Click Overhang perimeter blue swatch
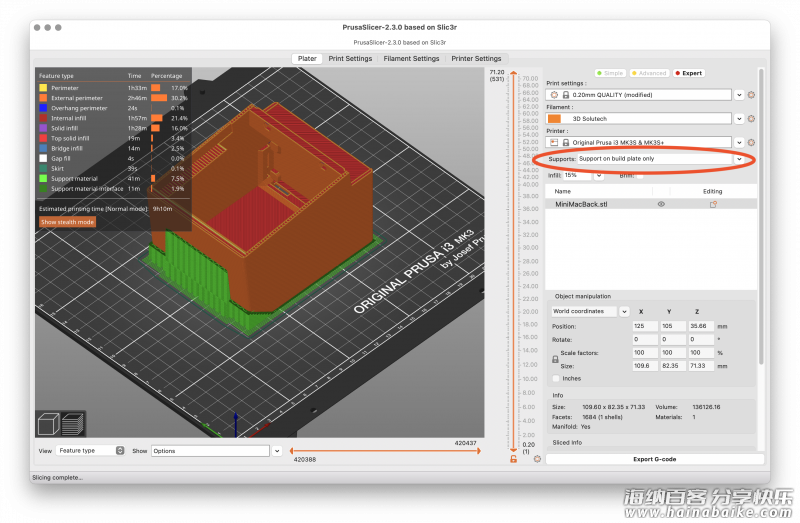 [x=43, y=108]
